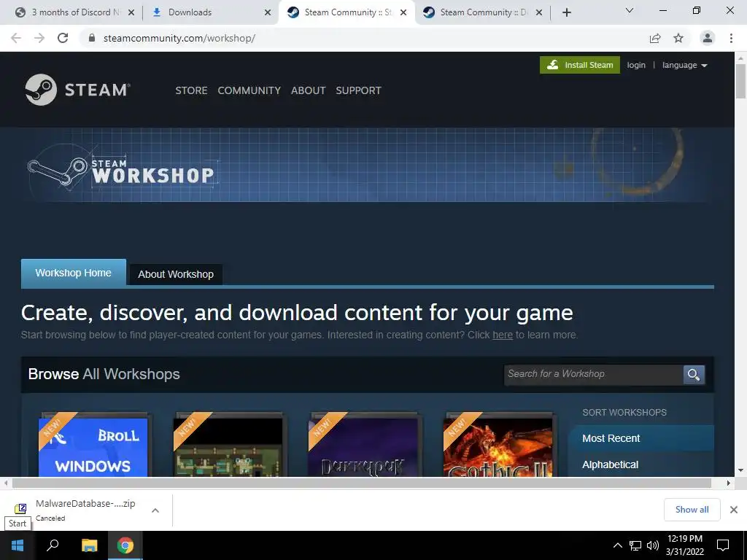Open the Chrome profile avatar icon
This screenshot has height=560, width=747.
click(x=708, y=38)
